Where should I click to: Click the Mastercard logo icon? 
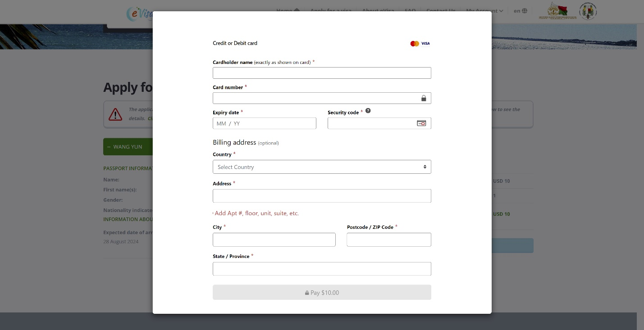414,44
